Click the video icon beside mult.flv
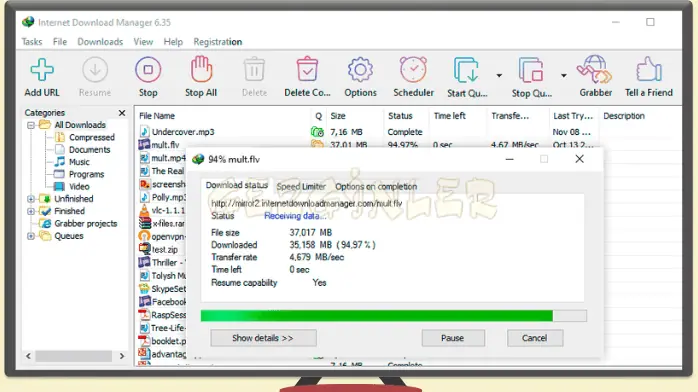698x392 pixels. [144, 144]
